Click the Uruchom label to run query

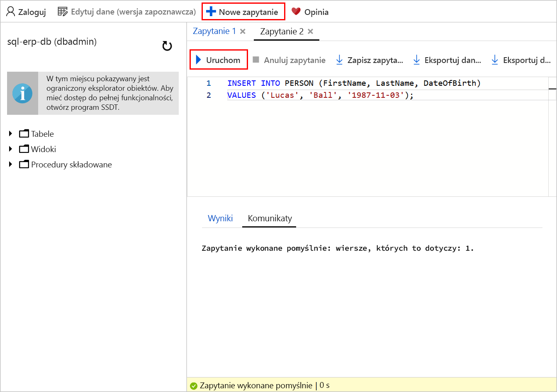pos(223,60)
